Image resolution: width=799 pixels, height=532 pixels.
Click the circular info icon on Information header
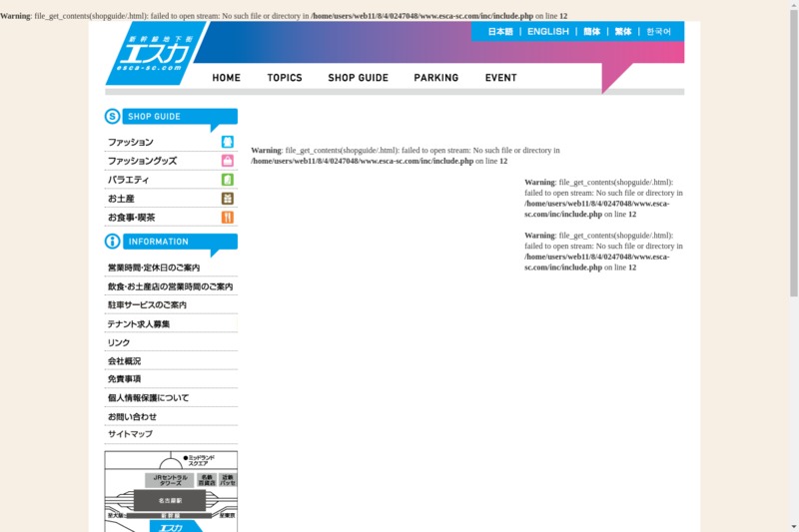click(113, 242)
